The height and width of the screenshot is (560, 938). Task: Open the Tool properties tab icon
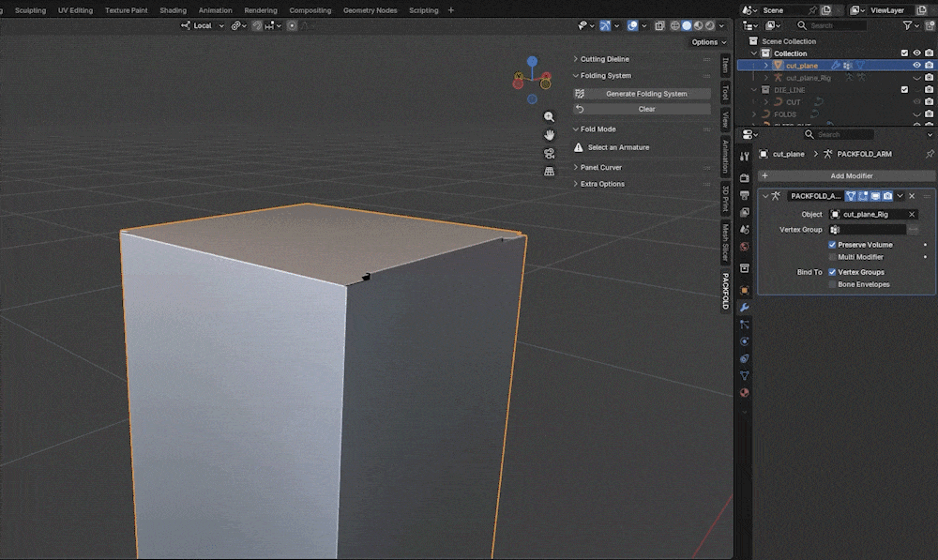(x=744, y=156)
